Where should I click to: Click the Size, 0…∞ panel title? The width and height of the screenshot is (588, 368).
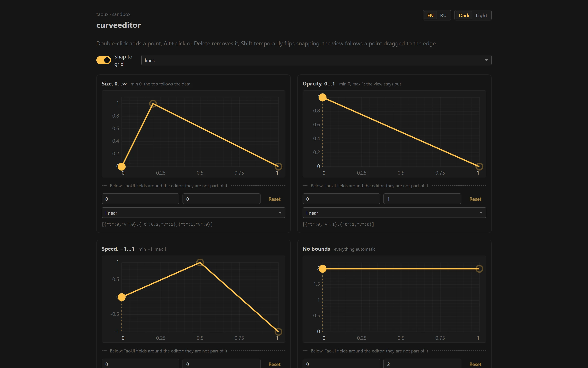click(114, 84)
